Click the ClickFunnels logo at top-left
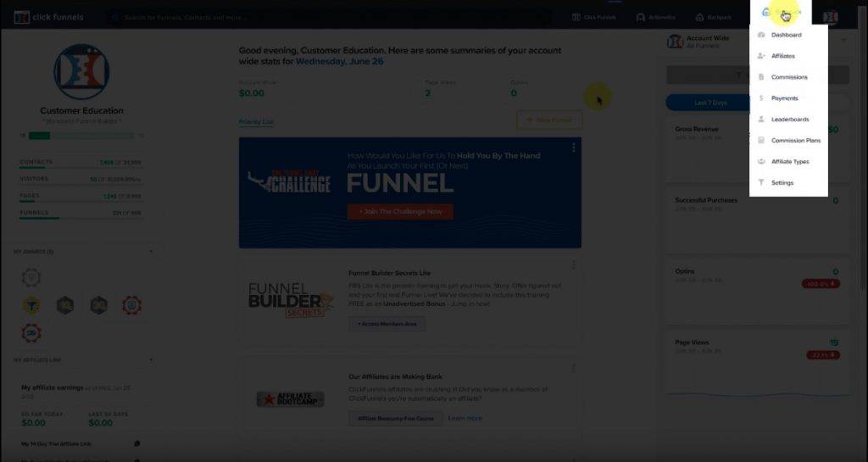Viewport: 868px width, 462px height. pyautogui.click(x=48, y=17)
